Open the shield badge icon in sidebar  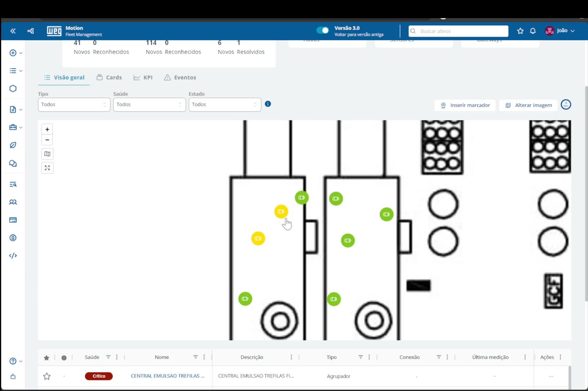point(13,238)
